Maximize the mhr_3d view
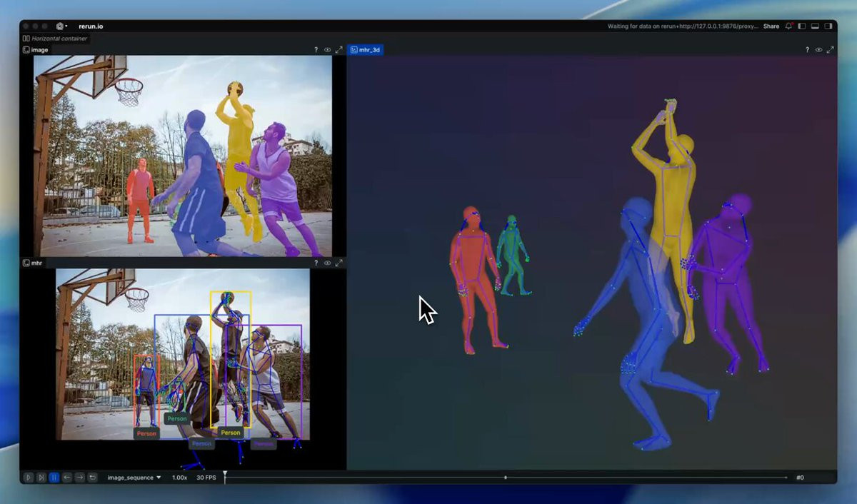Viewport: 857px width, 504px height. pos(830,50)
